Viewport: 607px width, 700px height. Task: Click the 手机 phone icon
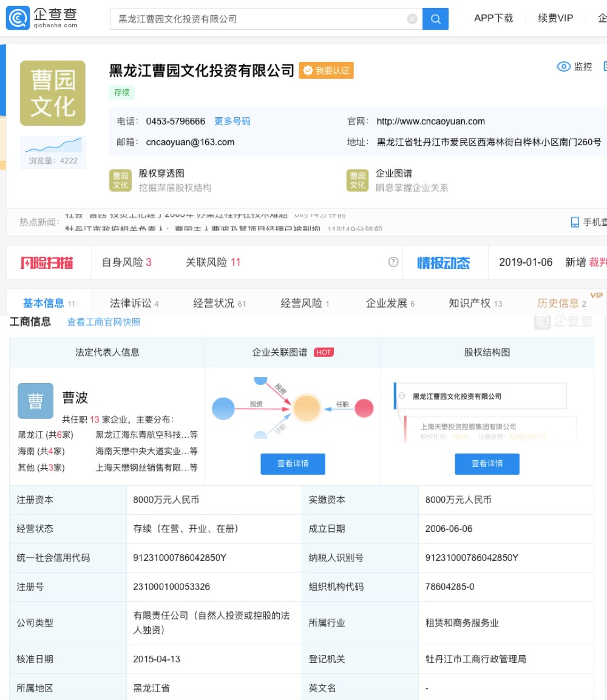[575, 222]
